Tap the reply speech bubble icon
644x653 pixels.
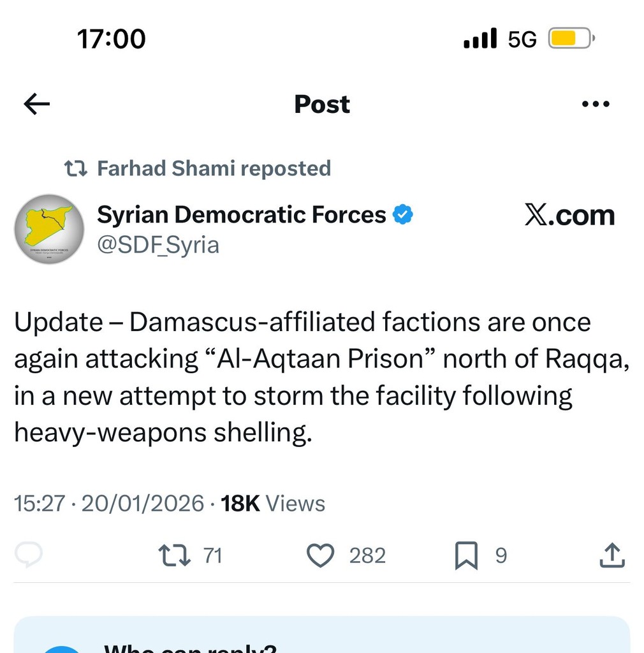click(29, 555)
